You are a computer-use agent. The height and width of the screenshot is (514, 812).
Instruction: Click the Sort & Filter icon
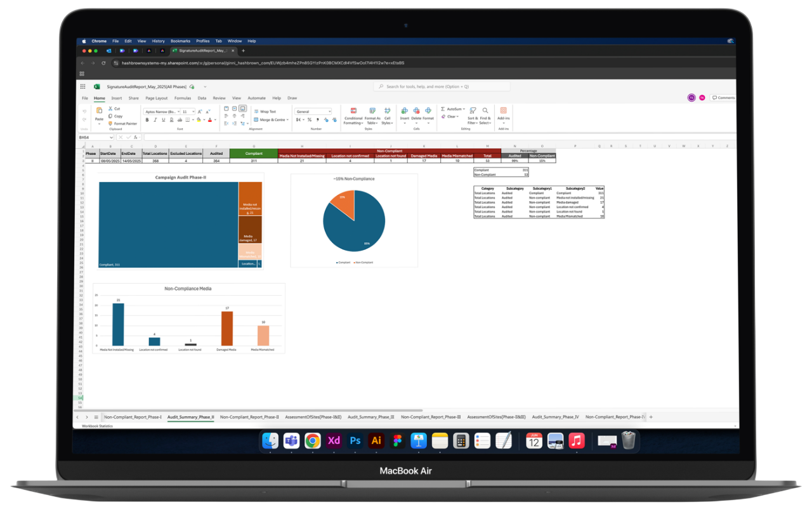(473, 111)
